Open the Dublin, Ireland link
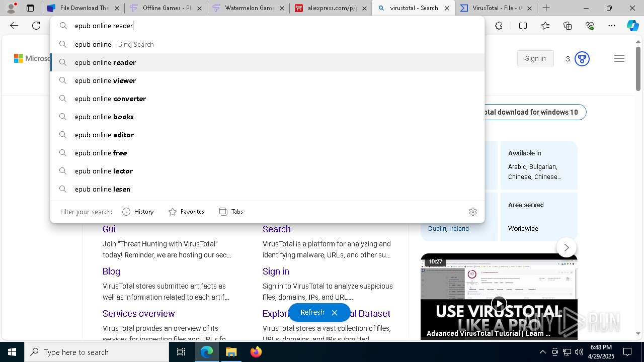 coord(448,228)
